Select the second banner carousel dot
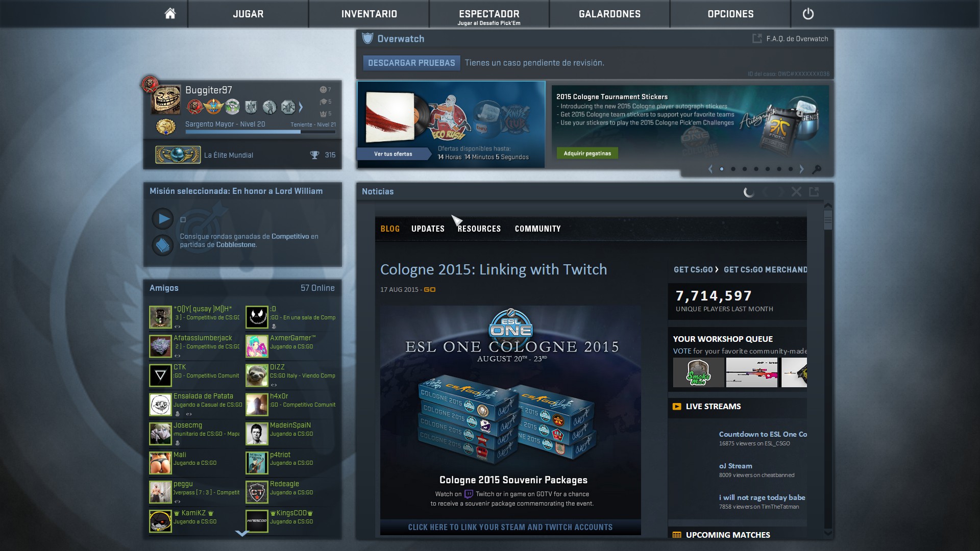The image size is (980, 551). click(733, 169)
